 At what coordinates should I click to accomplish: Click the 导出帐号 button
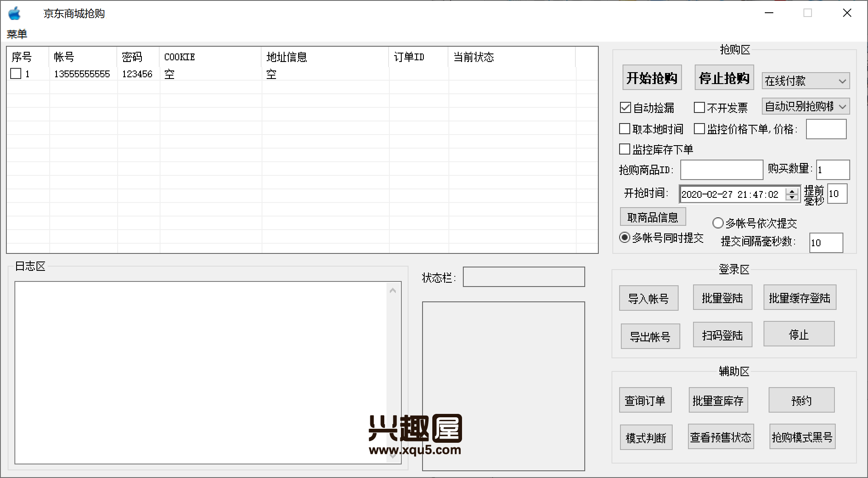point(650,336)
